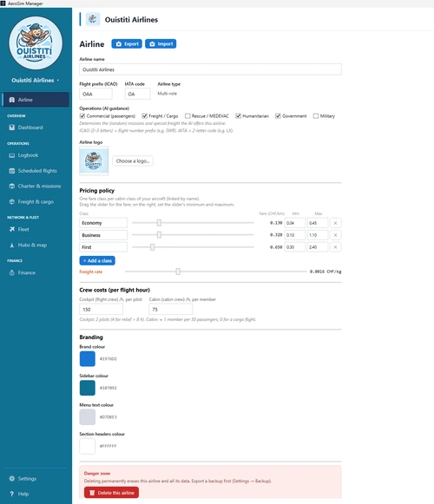The width and height of the screenshot is (434, 504).
Task: Delete this airline
Action: pyautogui.click(x=111, y=493)
